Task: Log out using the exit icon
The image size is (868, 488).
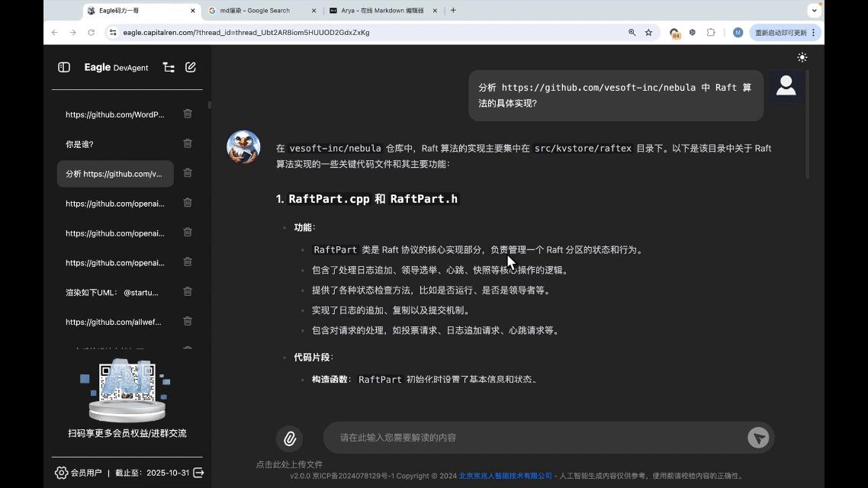Action: point(198,473)
